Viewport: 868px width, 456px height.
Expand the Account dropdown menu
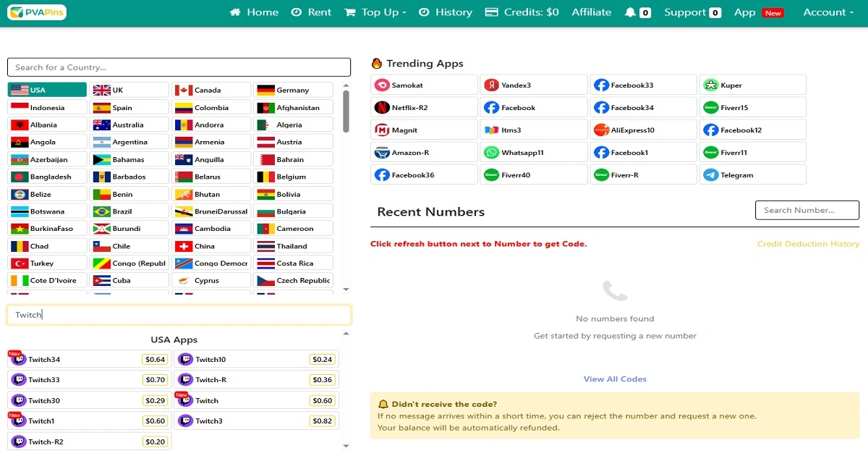827,12
